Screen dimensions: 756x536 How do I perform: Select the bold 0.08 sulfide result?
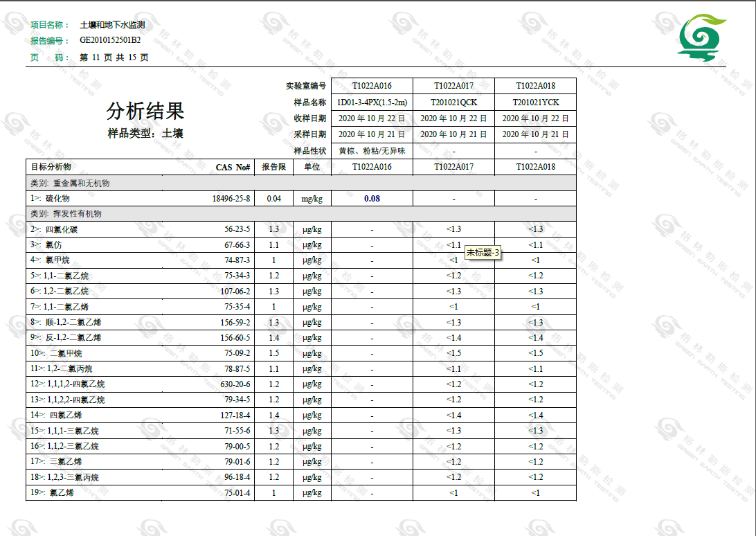(x=372, y=199)
